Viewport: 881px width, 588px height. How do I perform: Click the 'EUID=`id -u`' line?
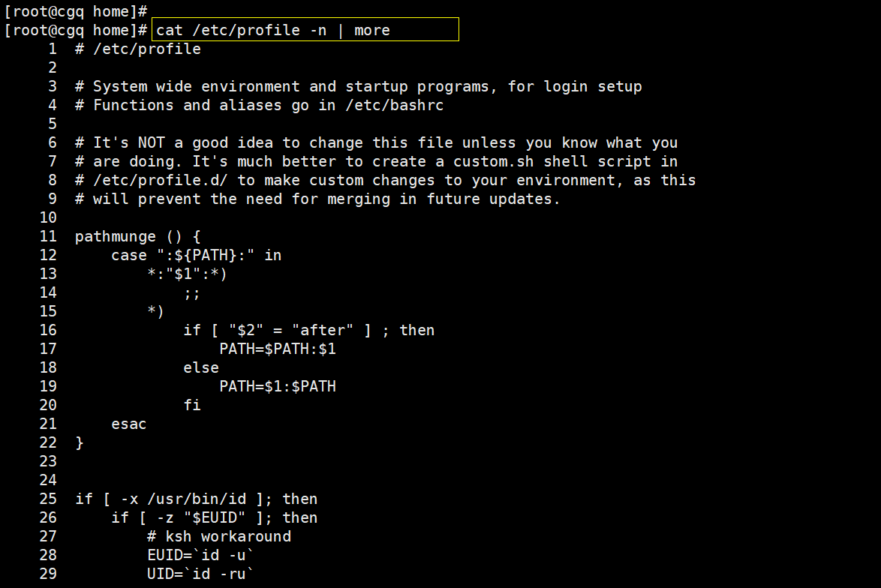click(201, 555)
